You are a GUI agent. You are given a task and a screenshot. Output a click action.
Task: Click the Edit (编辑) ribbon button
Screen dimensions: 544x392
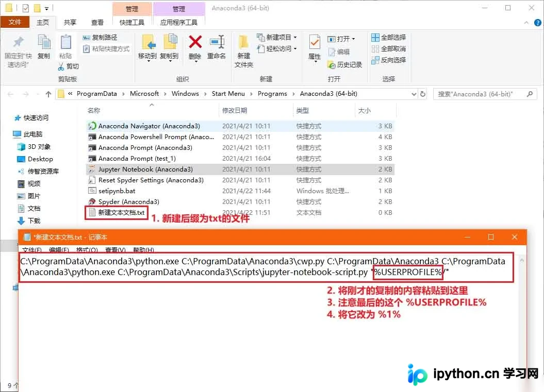339,52
